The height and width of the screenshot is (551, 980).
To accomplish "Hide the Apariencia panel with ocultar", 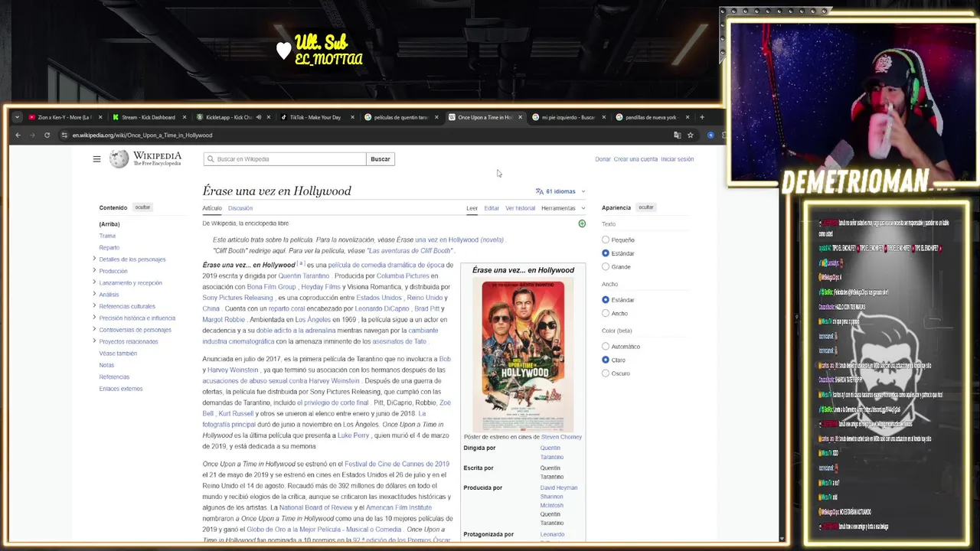I will click(646, 207).
